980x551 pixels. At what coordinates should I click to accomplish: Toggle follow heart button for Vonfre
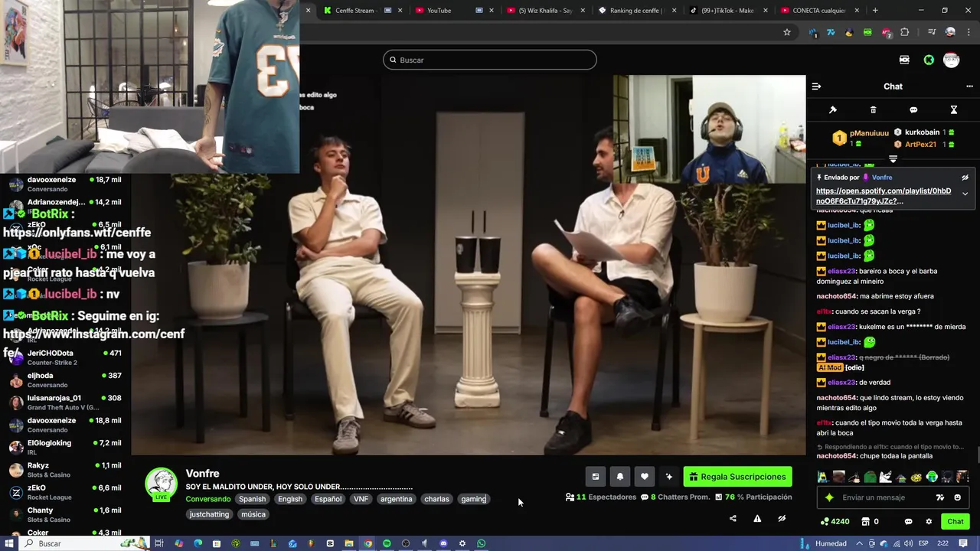point(645,477)
